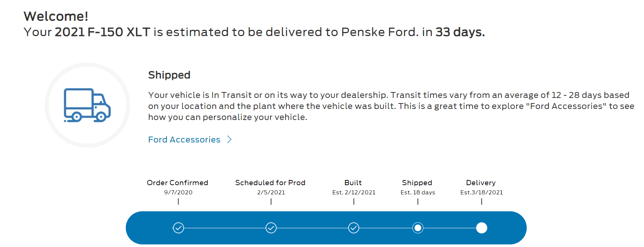The image size is (644, 247).
Task: Click the tick mark above Delivery
Action: pos(481,202)
